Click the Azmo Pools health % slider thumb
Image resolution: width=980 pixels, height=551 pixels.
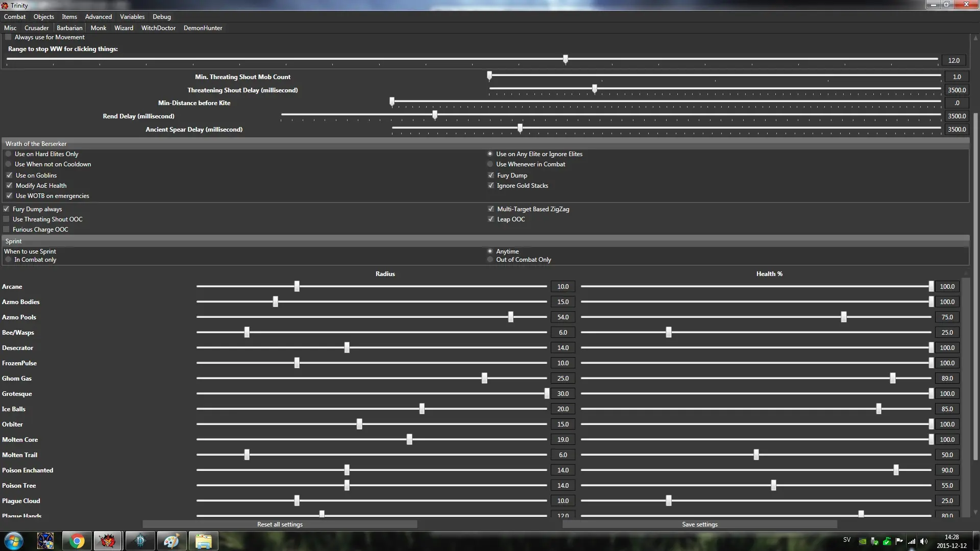(x=844, y=317)
